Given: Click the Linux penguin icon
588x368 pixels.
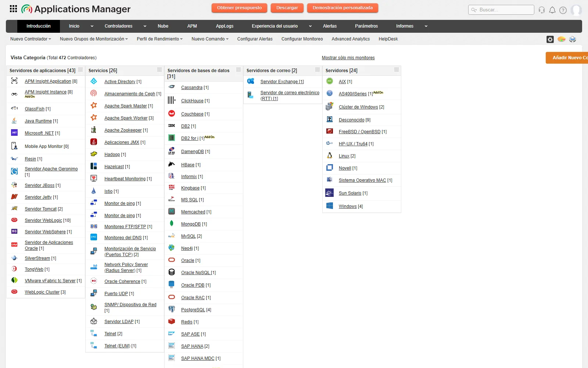Looking at the screenshot, I should 330,156.
